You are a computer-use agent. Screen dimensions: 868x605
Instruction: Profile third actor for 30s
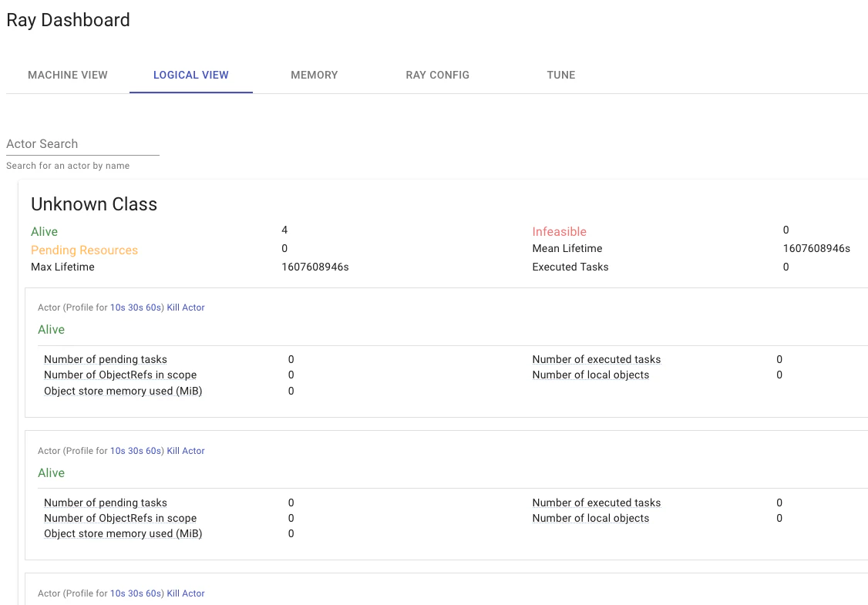click(x=136, y=593)
